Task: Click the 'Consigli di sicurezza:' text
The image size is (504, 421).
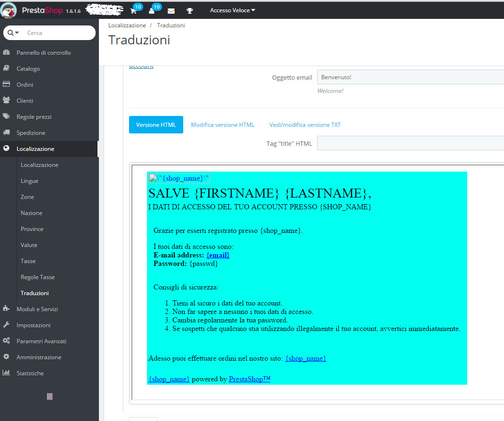Action: pos(186,287)
